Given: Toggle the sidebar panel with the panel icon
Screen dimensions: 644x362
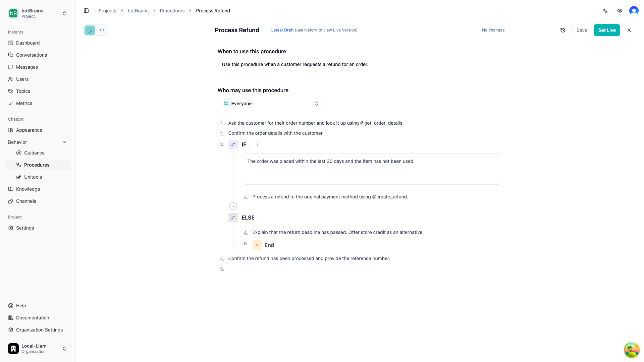Looking at the screenshot, I should tap(86, 11).
